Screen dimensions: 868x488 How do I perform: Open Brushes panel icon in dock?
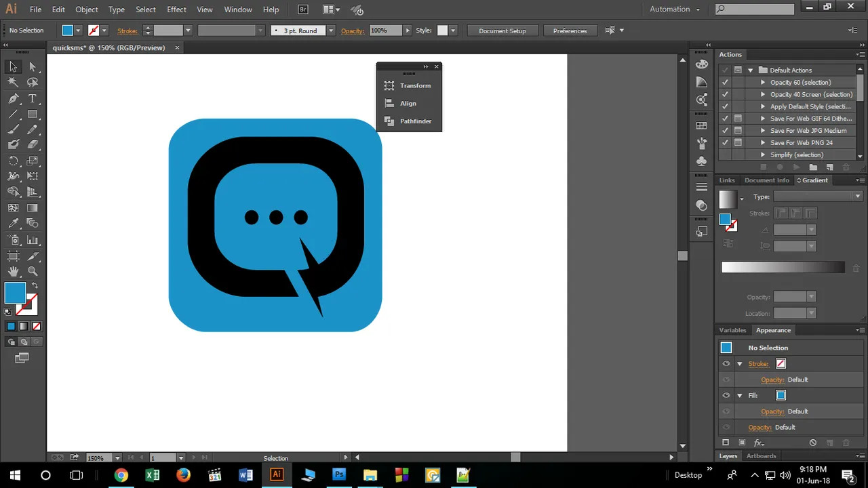click(x=702, y=144)
